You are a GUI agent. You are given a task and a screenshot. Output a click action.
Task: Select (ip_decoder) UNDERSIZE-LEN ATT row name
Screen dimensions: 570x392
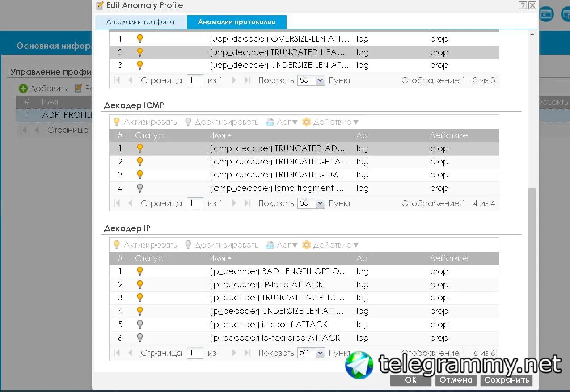point(277,311)
